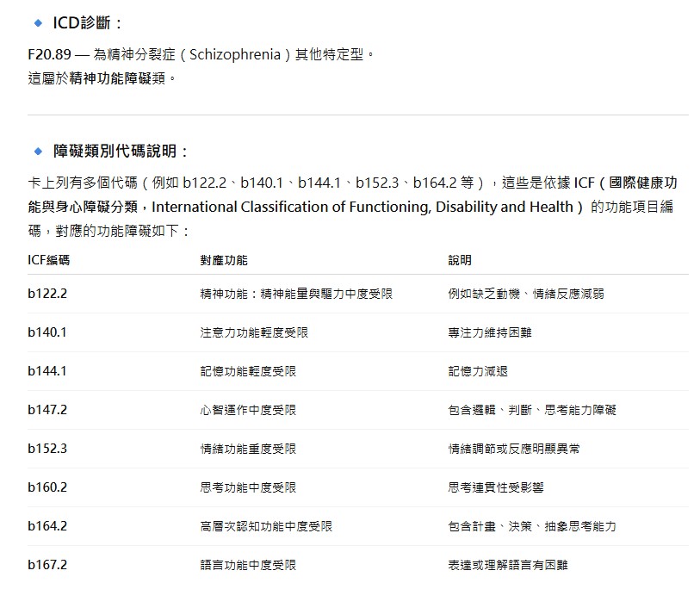The width and height of the screenshot is (700, 614).
Task: Select the b122.2 code cell
Action: point(47,294)
